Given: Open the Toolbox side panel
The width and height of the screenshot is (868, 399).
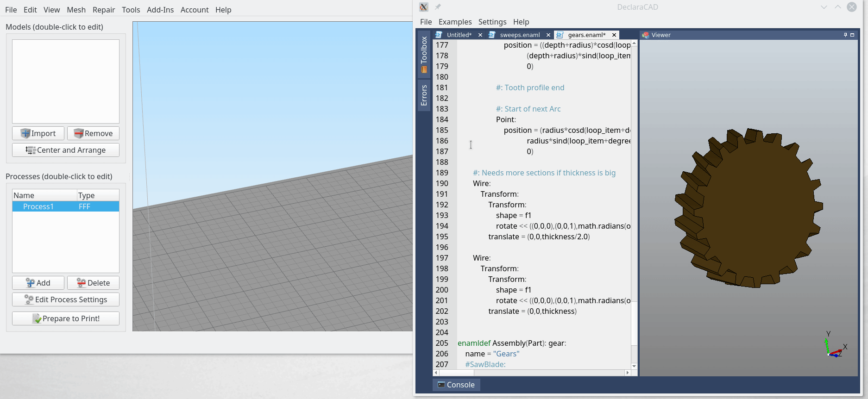Looking at the screenshot, I should [x=424, y=54].
